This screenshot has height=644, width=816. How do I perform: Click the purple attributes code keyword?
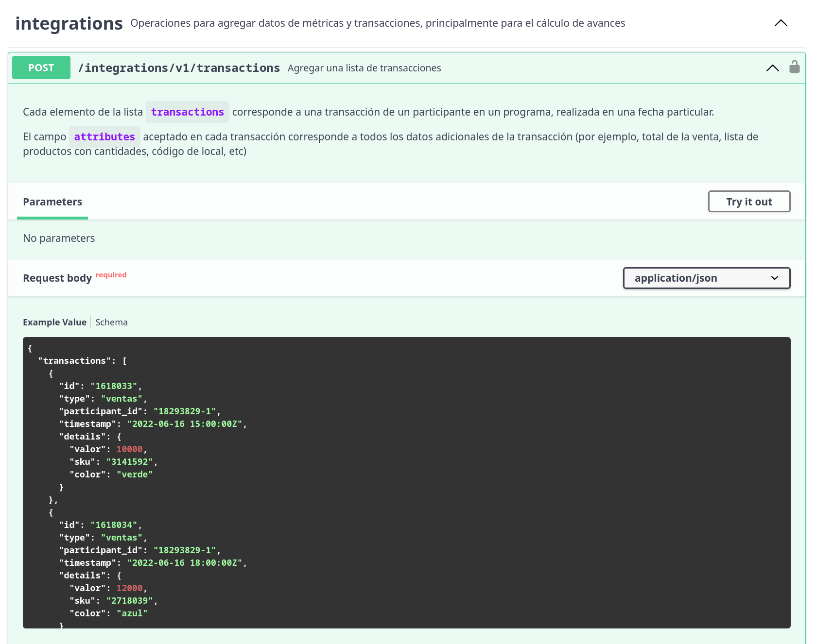click(x=104, y=137)
